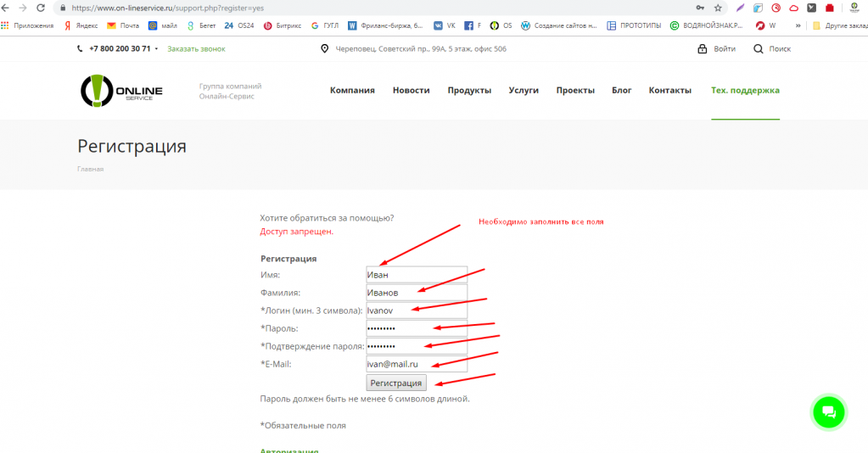Click the Заказать звонок link

point(196,48)
